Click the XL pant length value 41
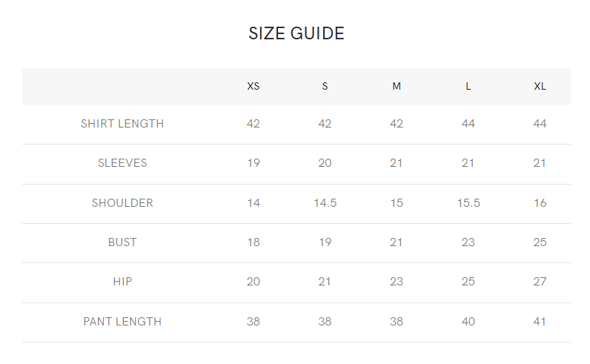This screenshot has width=590, height=364. click(x=540, y=322)
